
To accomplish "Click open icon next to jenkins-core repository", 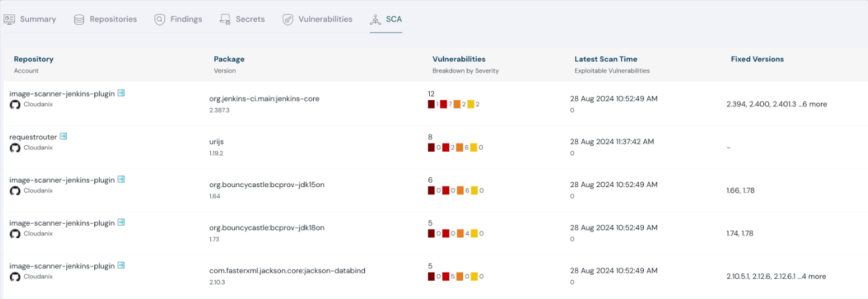I will pos(121,94).
